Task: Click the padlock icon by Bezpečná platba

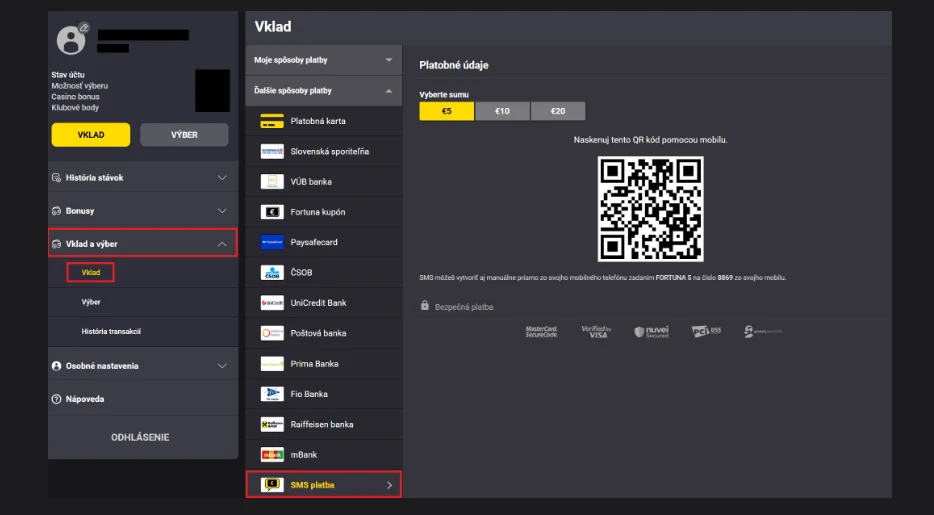Action: click(x=425, y=305)
